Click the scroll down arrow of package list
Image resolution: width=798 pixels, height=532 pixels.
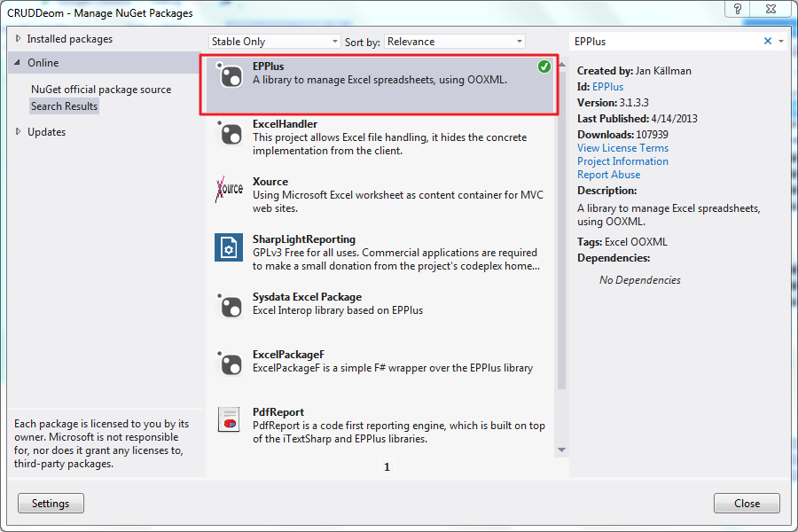tap(562, 450)
